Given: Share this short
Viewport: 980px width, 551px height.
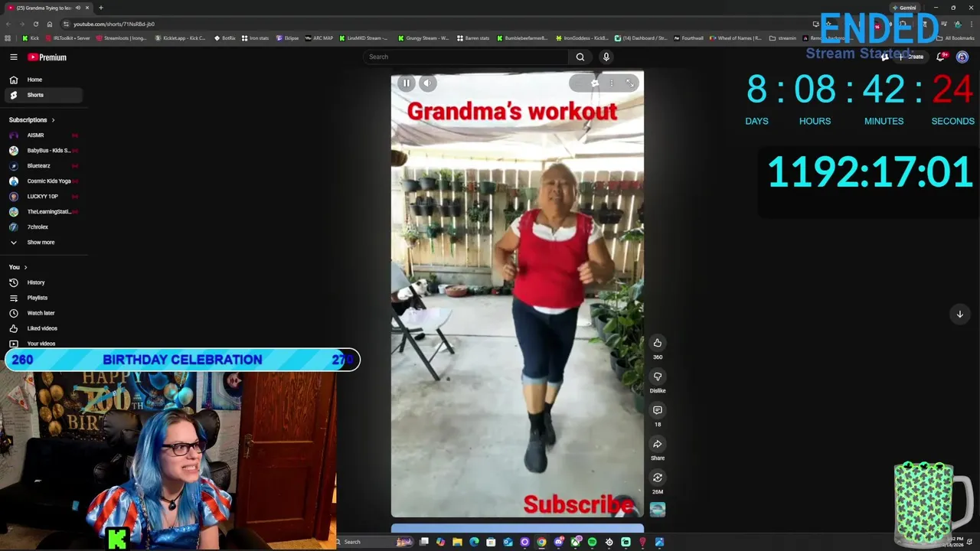Looking at the screenshot, I should coord(658,444).
